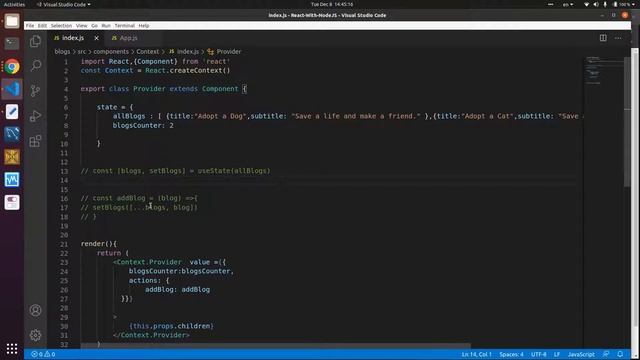Click the index.js breadcrumb segment
640x360 pixels.
click(184, 51)
